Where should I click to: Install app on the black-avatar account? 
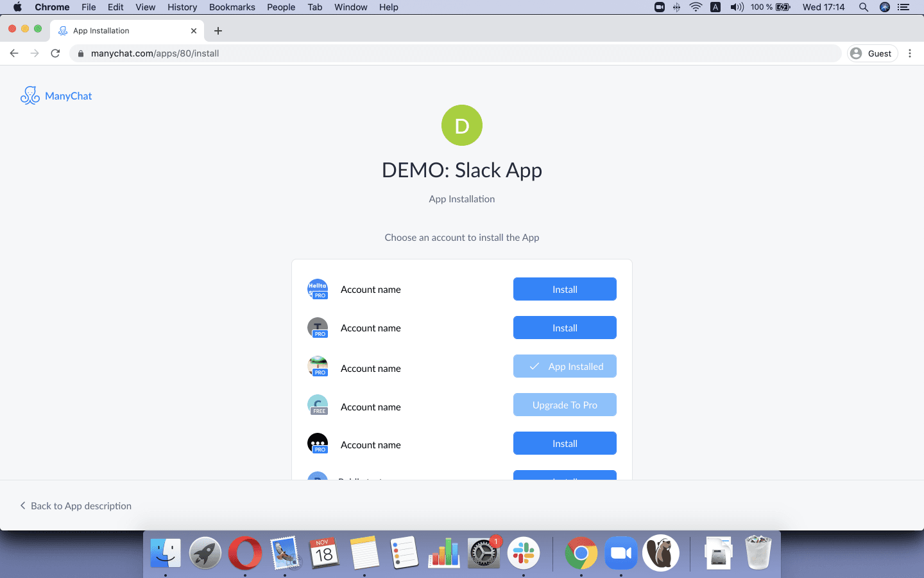(x=565, y=443)
